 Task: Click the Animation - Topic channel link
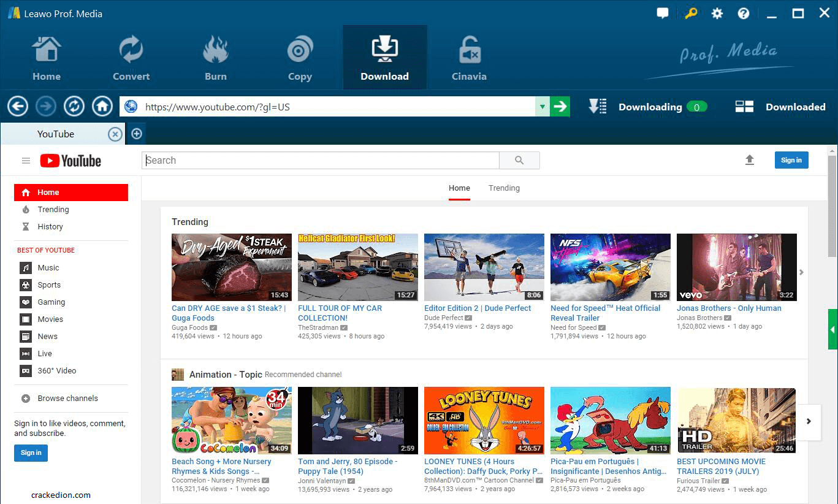[x=226, y=375]
